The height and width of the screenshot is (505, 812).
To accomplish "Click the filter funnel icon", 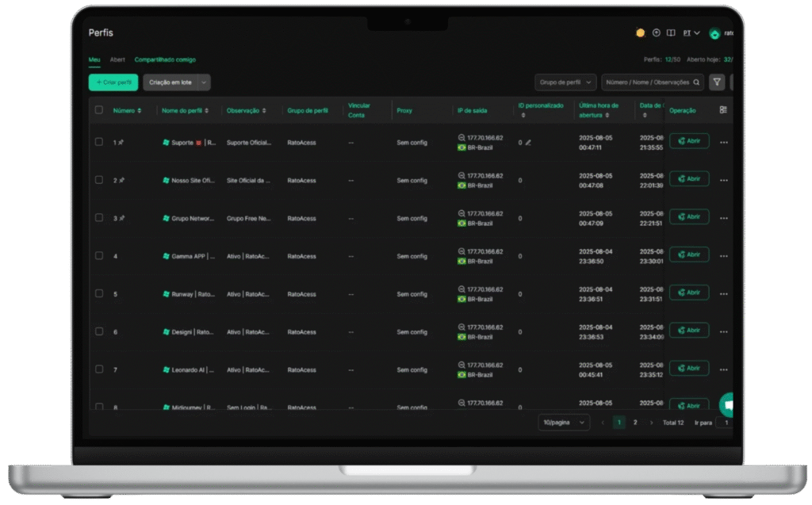I will tap(717, 82).
